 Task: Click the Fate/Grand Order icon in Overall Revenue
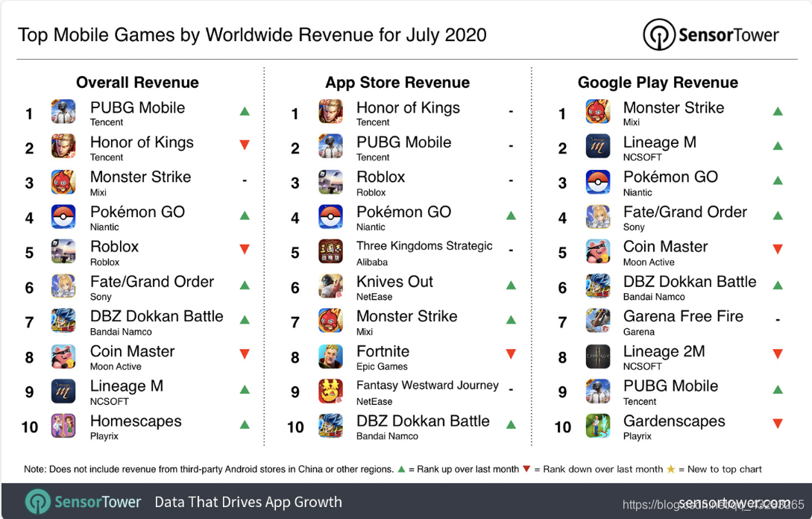(x=63, y=286)
